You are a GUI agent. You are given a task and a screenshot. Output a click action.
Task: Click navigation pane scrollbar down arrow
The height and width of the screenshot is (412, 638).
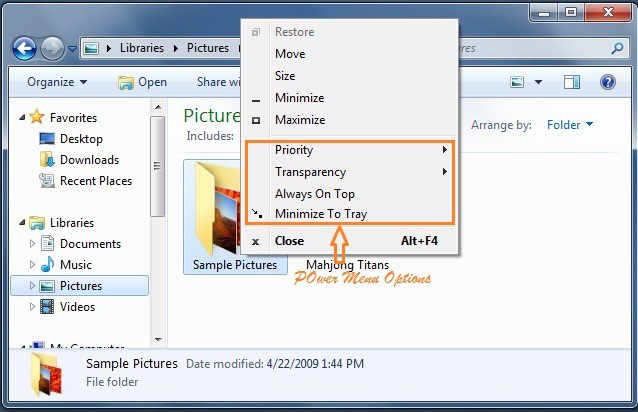coord(158,340)
